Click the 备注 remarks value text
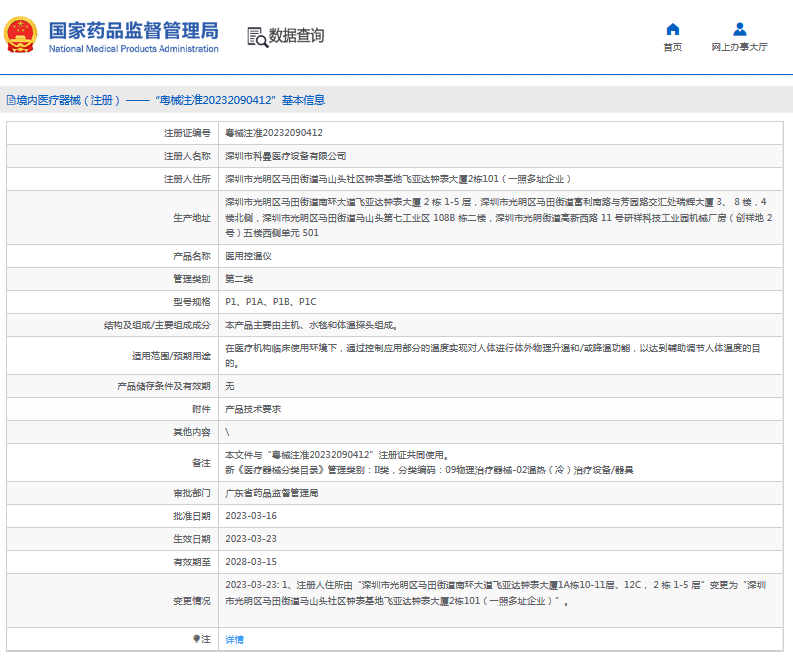Screen dimensions: 793x657 click(x=429, y=463)
